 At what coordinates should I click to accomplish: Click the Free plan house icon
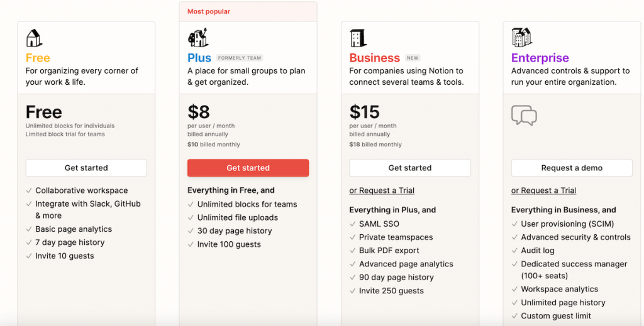coord(34,38)
